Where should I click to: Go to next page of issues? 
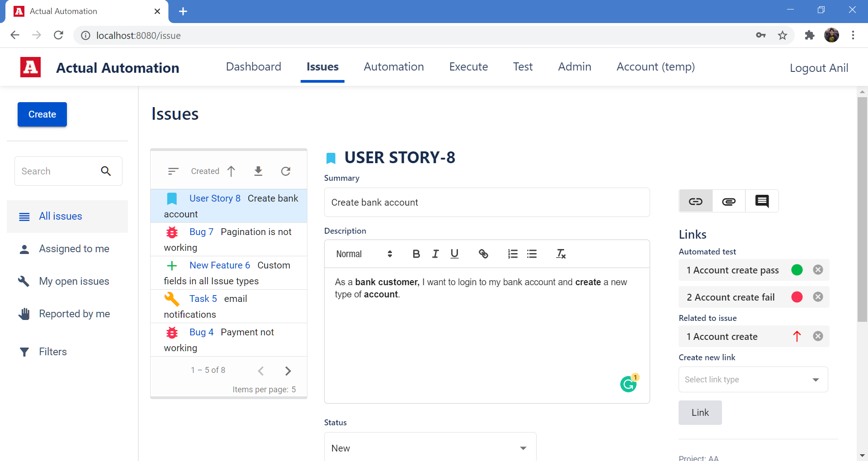pos(288,371)
